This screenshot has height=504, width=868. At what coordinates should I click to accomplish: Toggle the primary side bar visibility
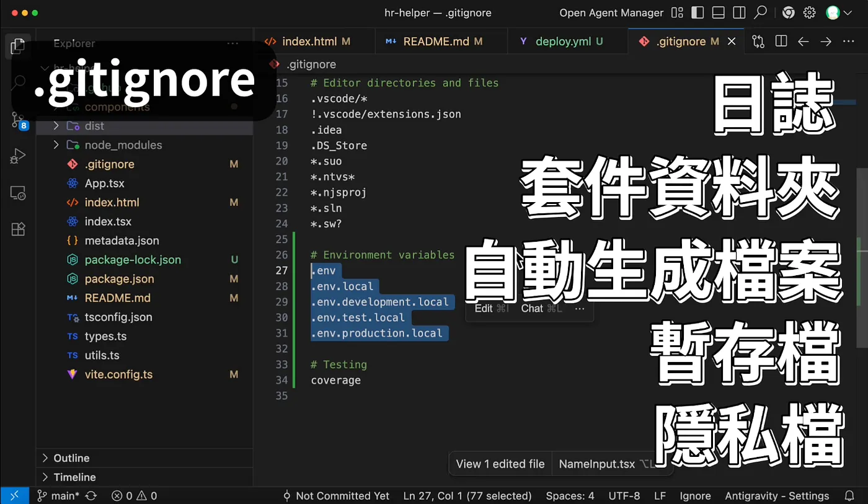(x=697, y=12)
